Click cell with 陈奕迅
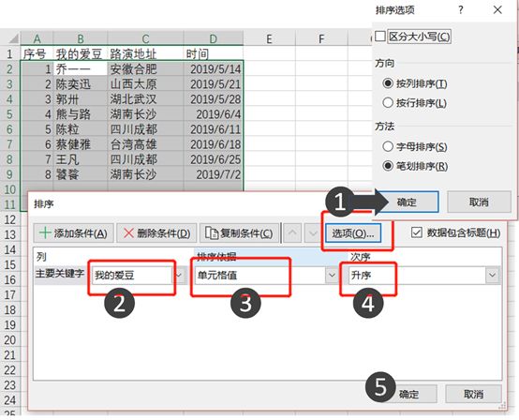This screenshot has height=420, width=519. click(x=81, y=84)
